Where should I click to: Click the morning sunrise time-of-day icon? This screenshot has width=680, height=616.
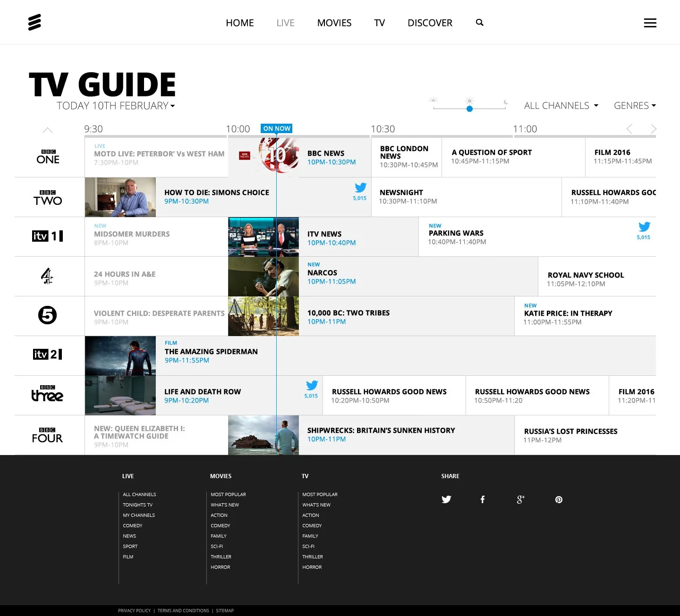[433, 100]
